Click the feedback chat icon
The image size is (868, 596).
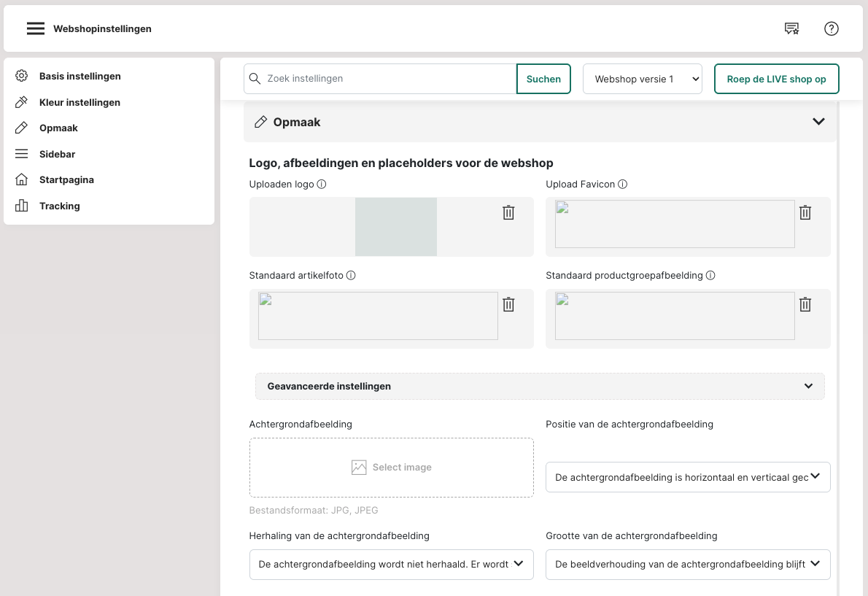791,28
